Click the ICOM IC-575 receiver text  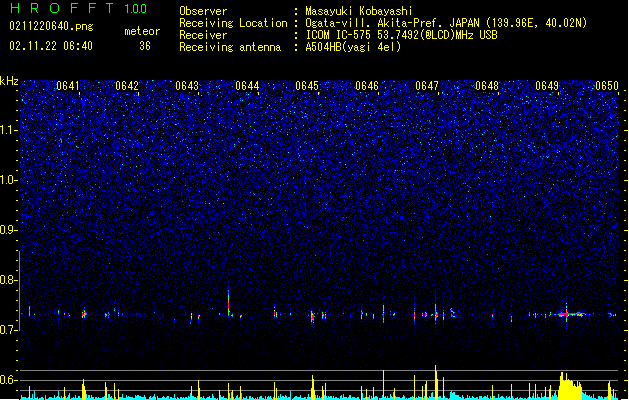tap(401, 35)
